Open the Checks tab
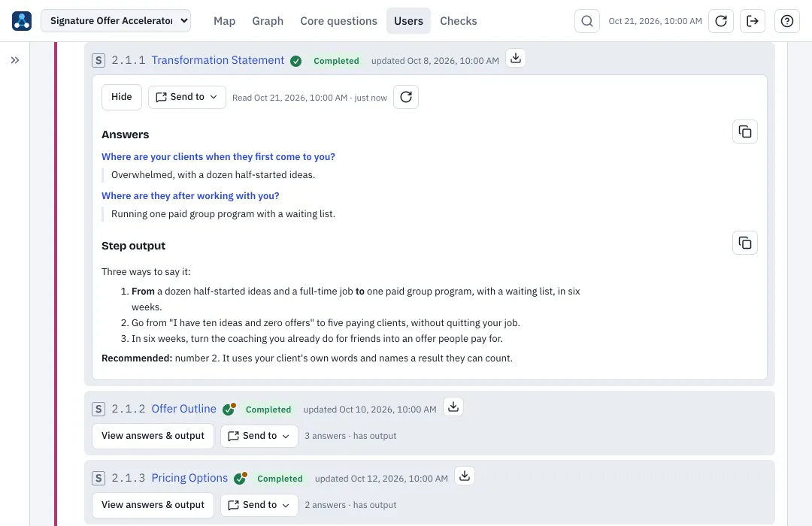This screenshot has width=812, height=526. [459, 21]
